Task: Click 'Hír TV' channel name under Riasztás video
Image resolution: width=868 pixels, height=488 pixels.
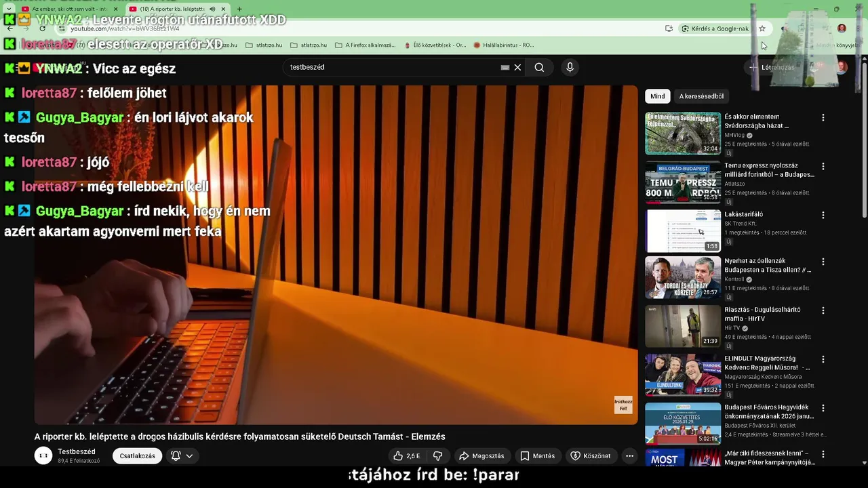Action: coord(732,328)
